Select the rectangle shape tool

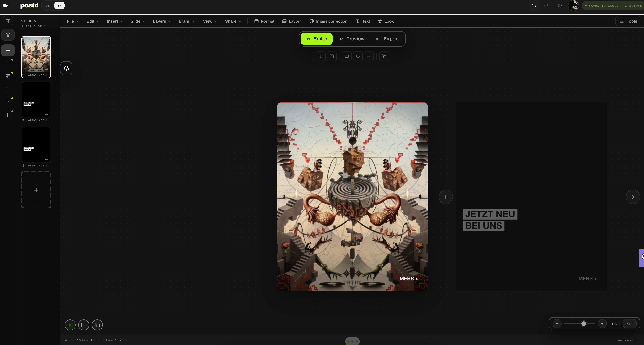(347, 56)
